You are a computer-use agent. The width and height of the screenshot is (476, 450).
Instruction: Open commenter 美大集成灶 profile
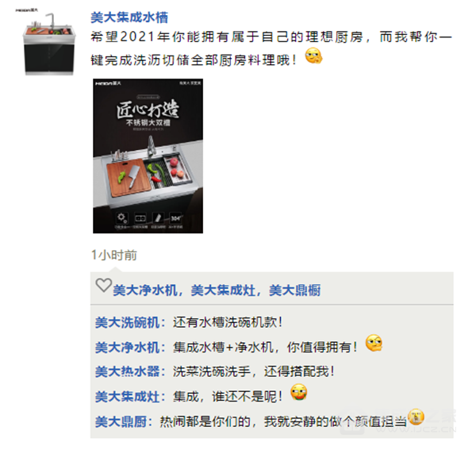[x=128, y=397]
